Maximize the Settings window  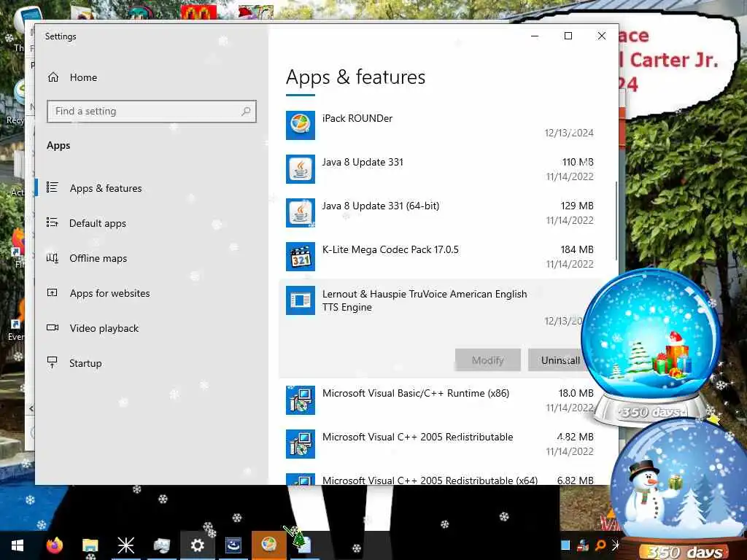pos(568,36)
